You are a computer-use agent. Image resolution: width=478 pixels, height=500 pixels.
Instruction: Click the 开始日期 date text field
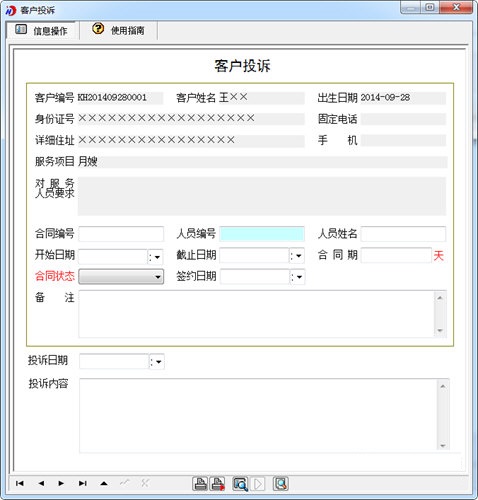pyautogui.click(x=113, y=257)
